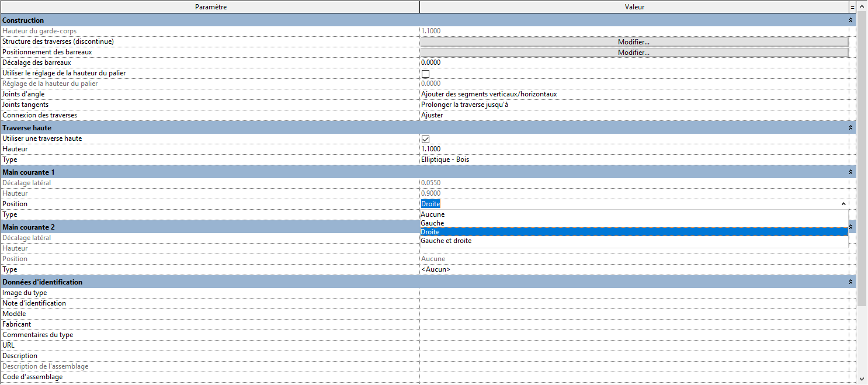Collapse the Traverse haute section chevron
The height and width of the screenshot is (385, 868).
click(850, 127)
